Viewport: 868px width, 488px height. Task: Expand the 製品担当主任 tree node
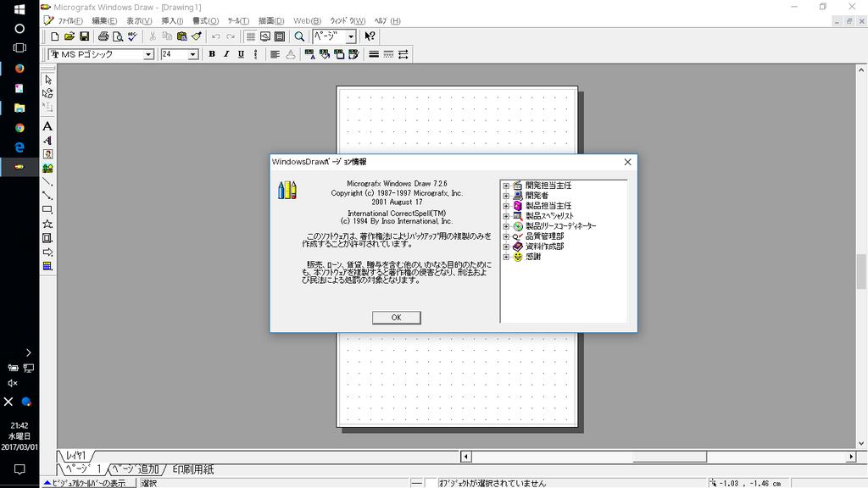506,206
